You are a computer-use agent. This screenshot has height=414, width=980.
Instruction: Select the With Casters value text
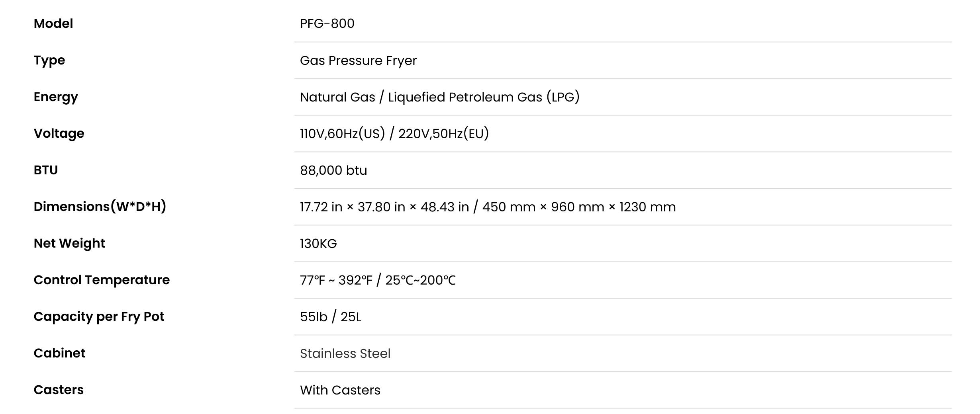(340, 390)
